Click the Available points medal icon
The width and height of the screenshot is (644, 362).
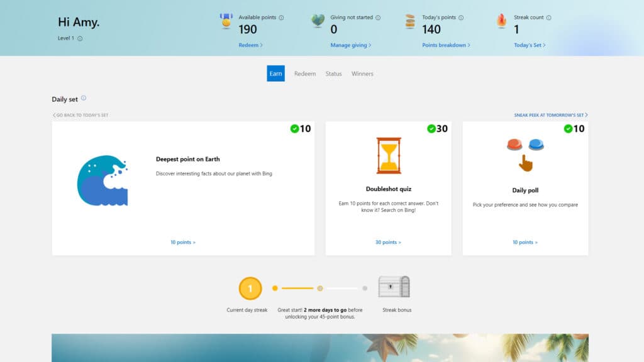point(226,21)
